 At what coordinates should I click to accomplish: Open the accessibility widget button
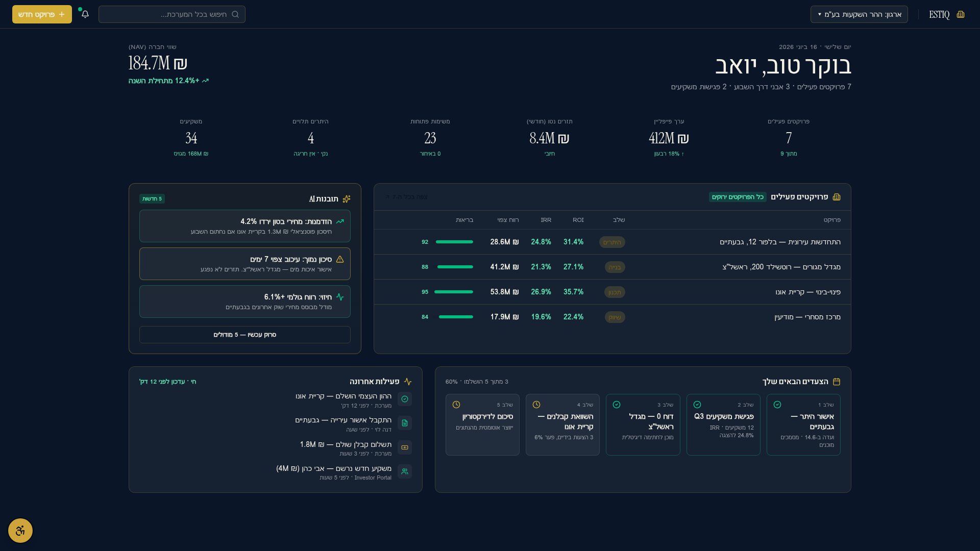pyautogui.click(x=20, y=531)
